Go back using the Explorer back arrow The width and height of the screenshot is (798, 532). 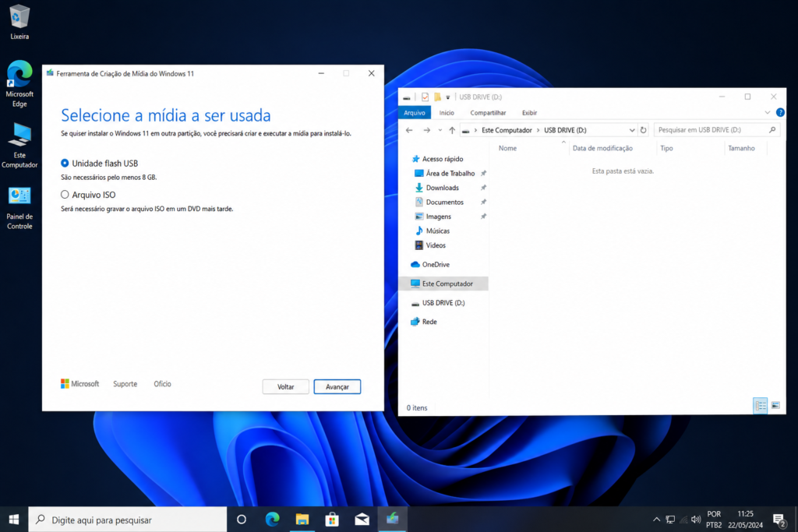409,130
